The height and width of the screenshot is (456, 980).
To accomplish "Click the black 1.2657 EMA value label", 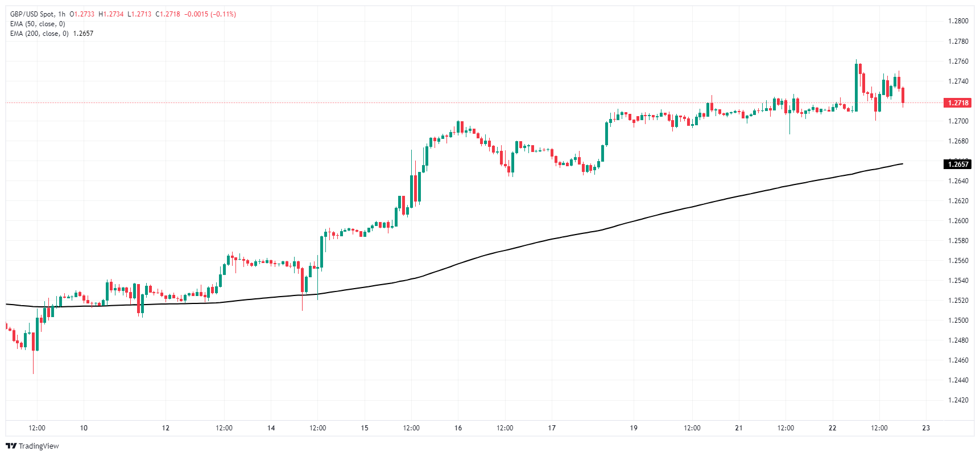I will (x=957, y=165).
